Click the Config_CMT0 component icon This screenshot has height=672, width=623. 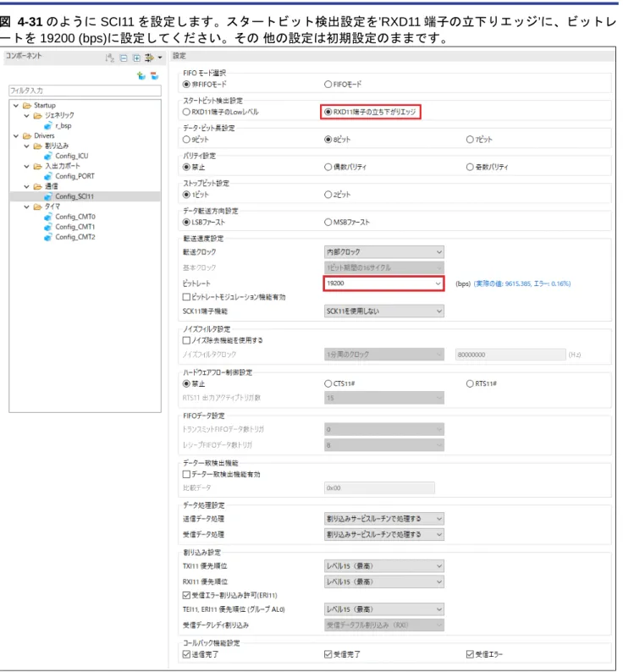pyautogui.click(x=48, y=217)
